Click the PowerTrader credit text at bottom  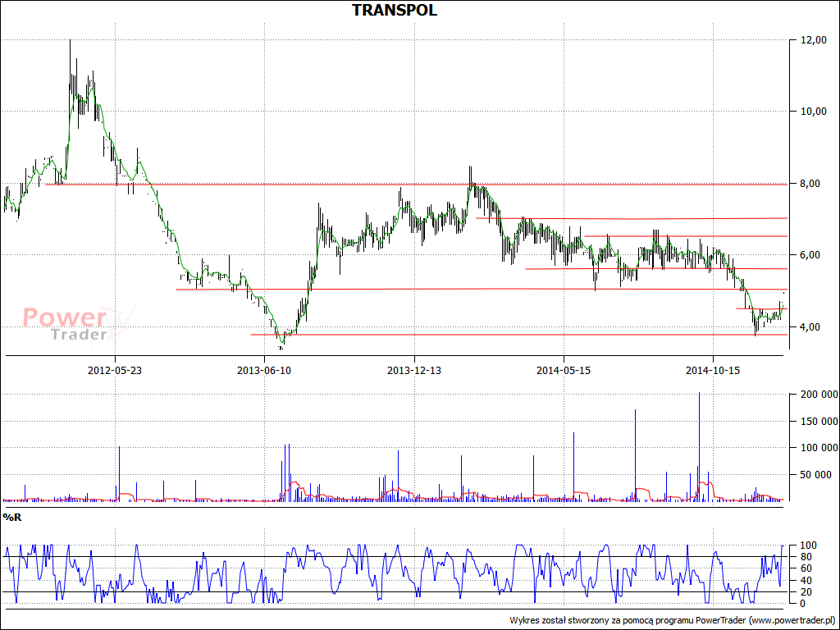pyautogui.click(x=673, y=620)
